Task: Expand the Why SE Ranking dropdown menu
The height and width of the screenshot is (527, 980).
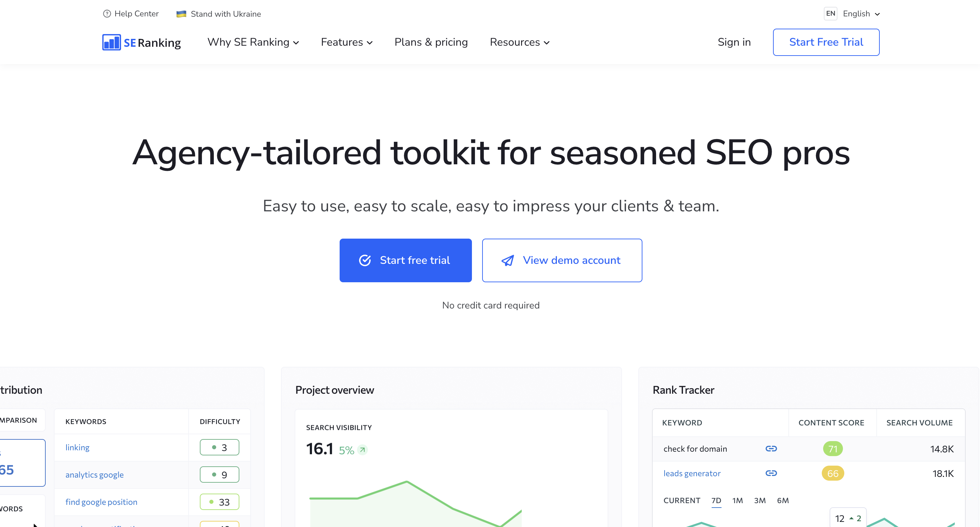Action: pos(253,42)
